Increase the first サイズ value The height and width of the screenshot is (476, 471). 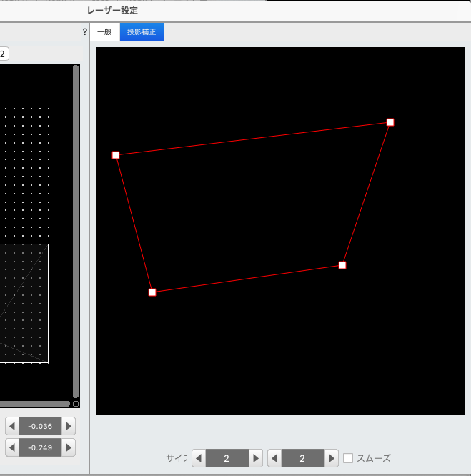(x=255, y=458)
